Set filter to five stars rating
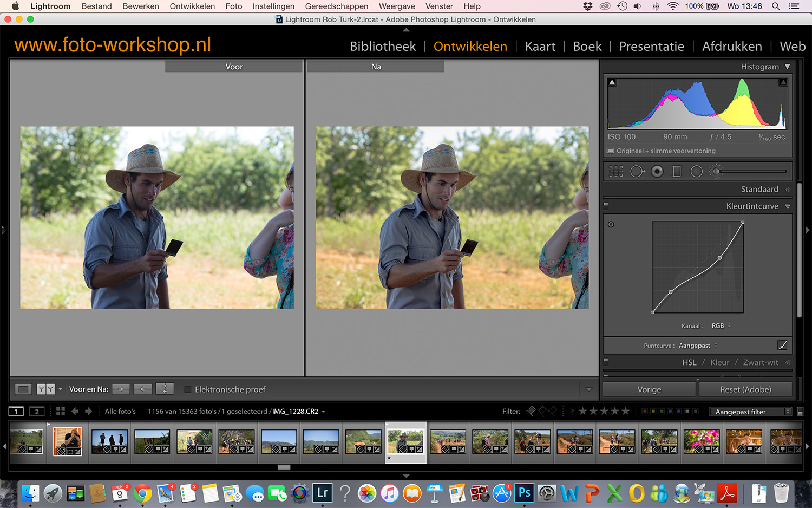Screen dimensions: 812x508 [626, 411]
